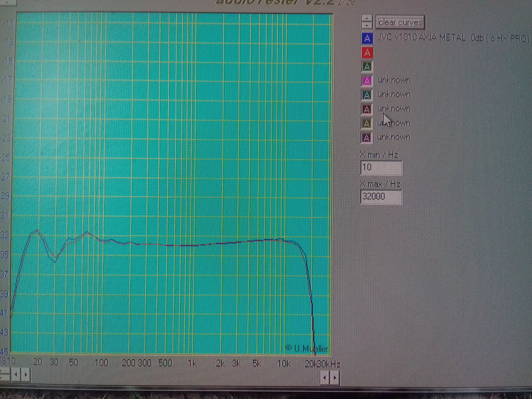Click the clear curves button
Screen dimensions: 532x399
[x=400, y=23]
